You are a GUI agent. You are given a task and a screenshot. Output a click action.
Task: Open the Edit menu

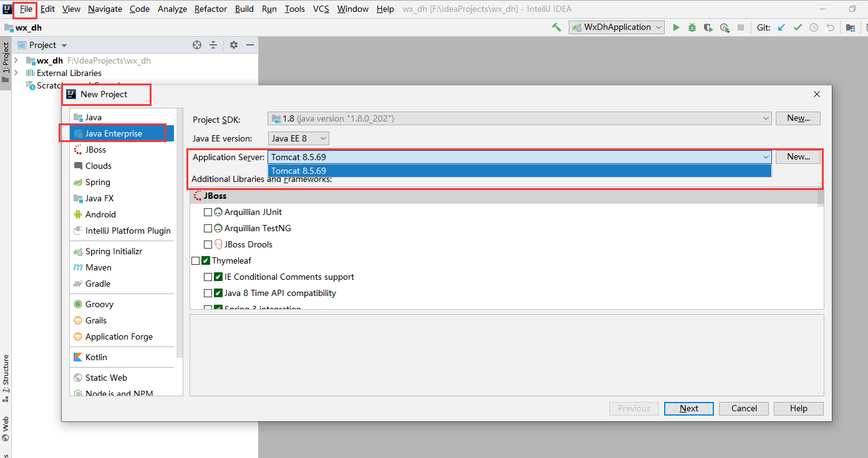pyautogui.click(x=47, y=9)
